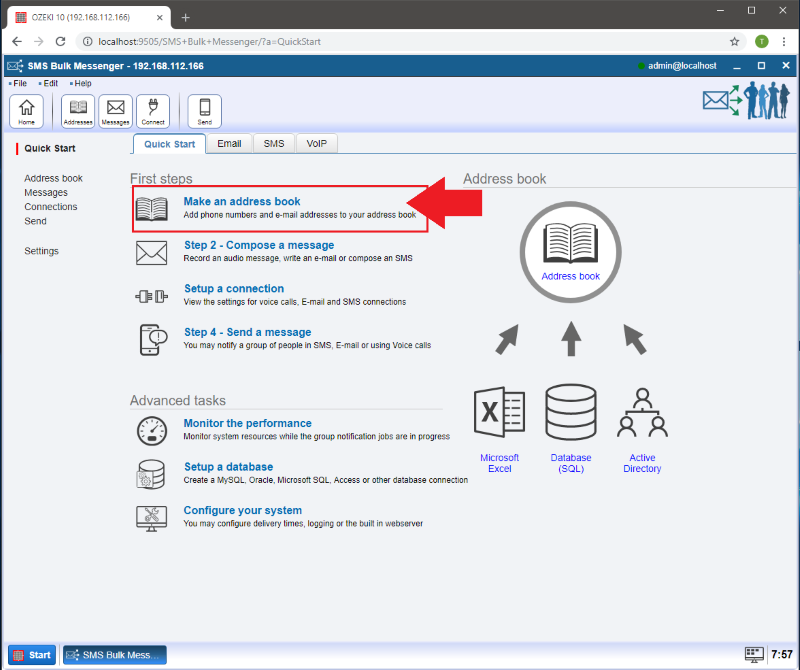Click the Connect toolbar icon

tap(153, 110)
